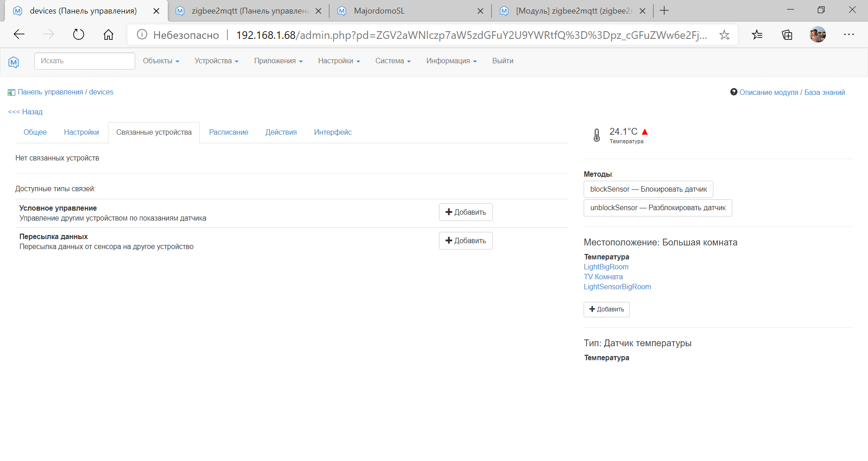Screen dimensions: 868x461
Task: Open the favorites list icon
Action: [x=757, y=34]
